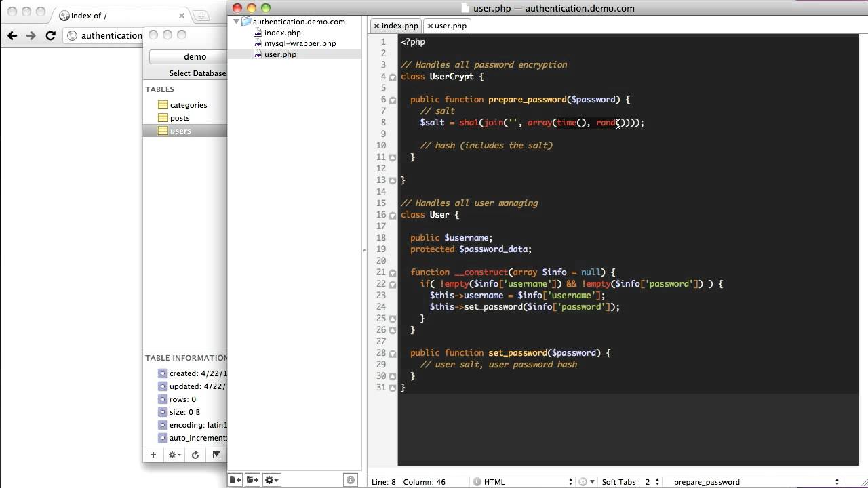The height and width of the screenshot is (488, 868).
Task: Close the 'Index of /' Chrome tab
Action: [182, 16]
